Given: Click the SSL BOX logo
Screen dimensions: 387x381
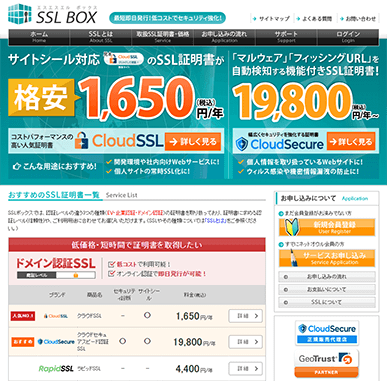Looking at the screenshot, I should (x=53, y=14).
